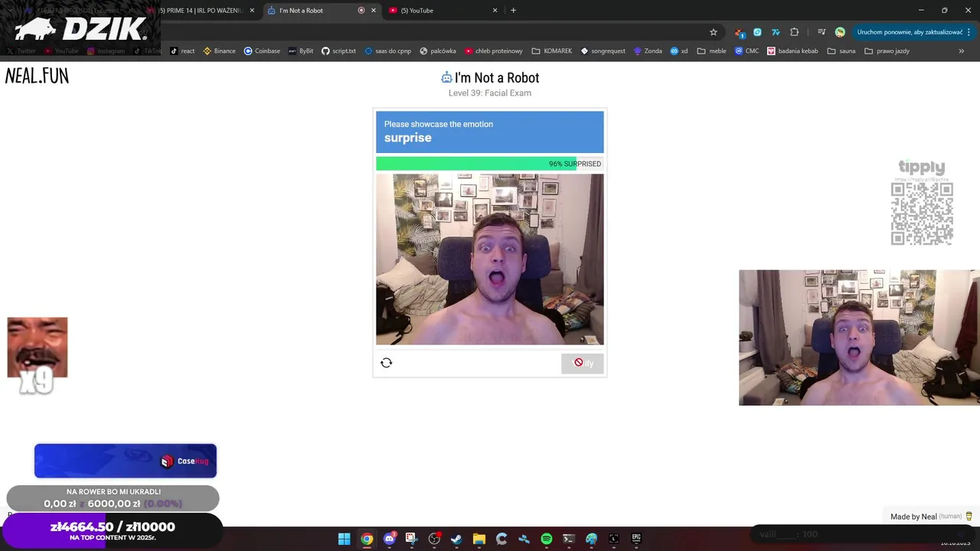Click the tippy QR code

tap(922, 214)
